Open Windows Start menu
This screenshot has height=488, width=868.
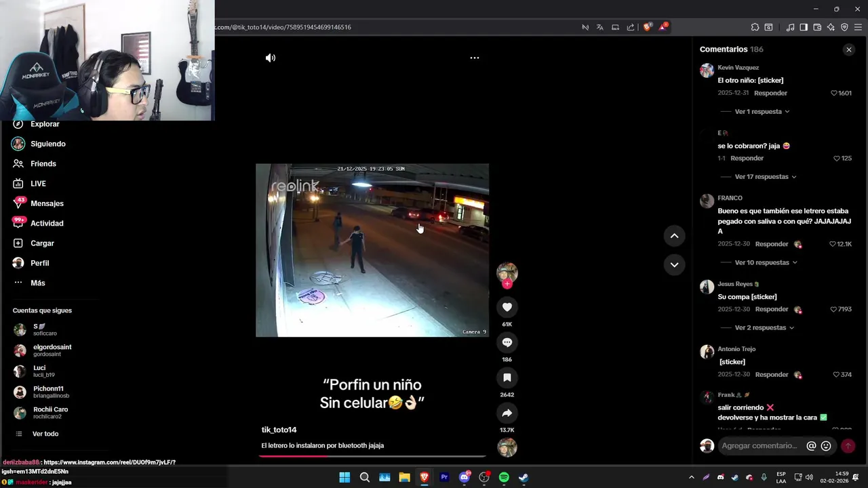pyautogui.click(x=344, y=477)
